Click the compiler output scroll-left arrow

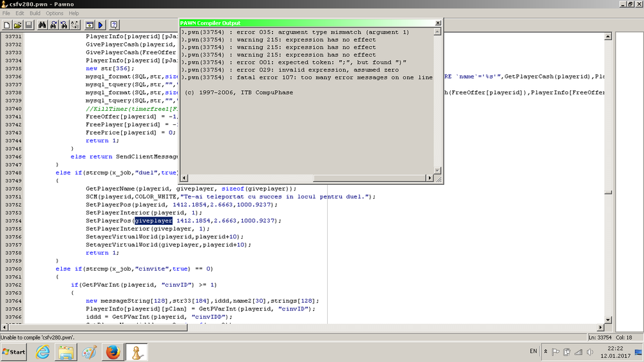coord(184,178)
